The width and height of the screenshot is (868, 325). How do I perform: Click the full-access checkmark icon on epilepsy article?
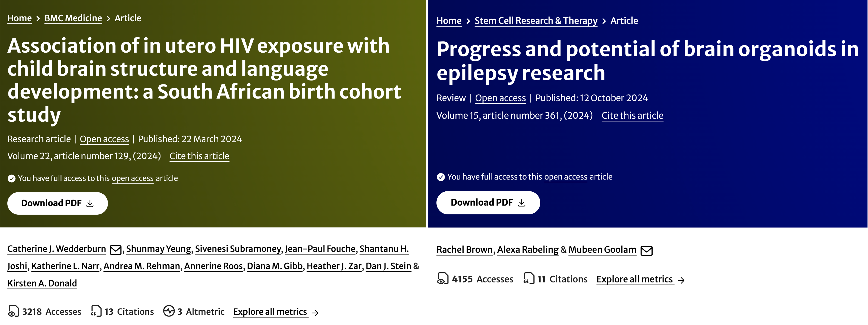pos(440,177)
